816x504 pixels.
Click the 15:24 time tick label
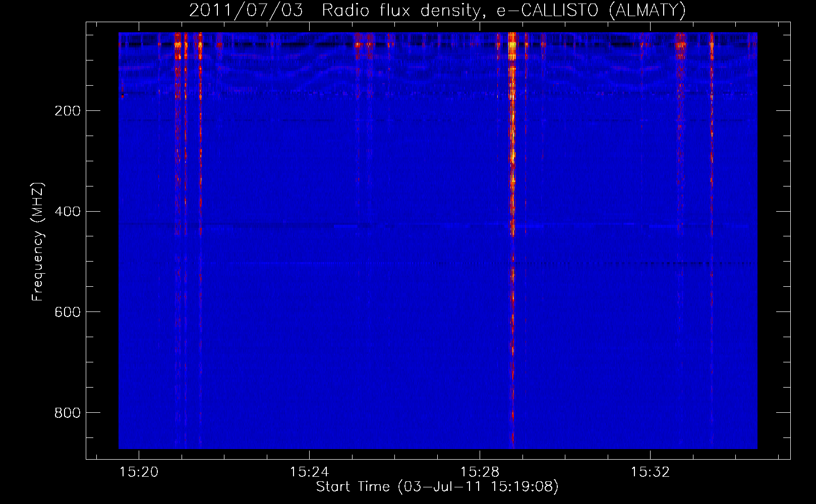coord(309,472)
